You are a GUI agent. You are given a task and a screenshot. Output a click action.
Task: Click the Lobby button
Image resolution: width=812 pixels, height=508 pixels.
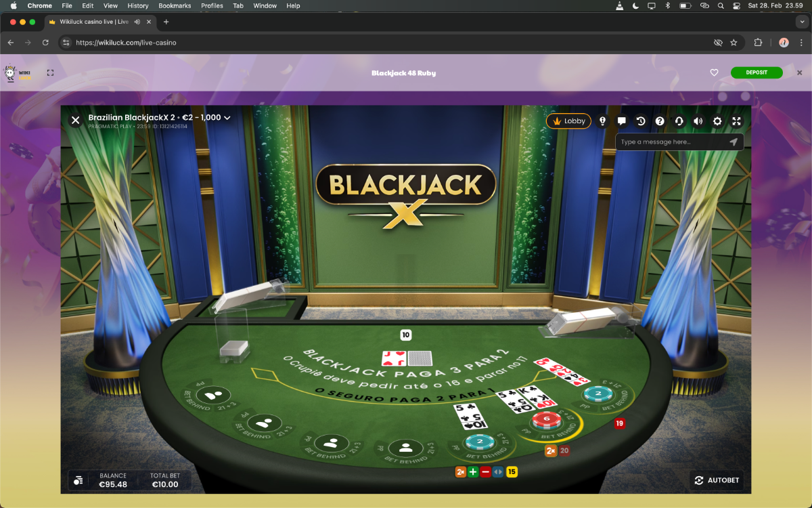568,121
